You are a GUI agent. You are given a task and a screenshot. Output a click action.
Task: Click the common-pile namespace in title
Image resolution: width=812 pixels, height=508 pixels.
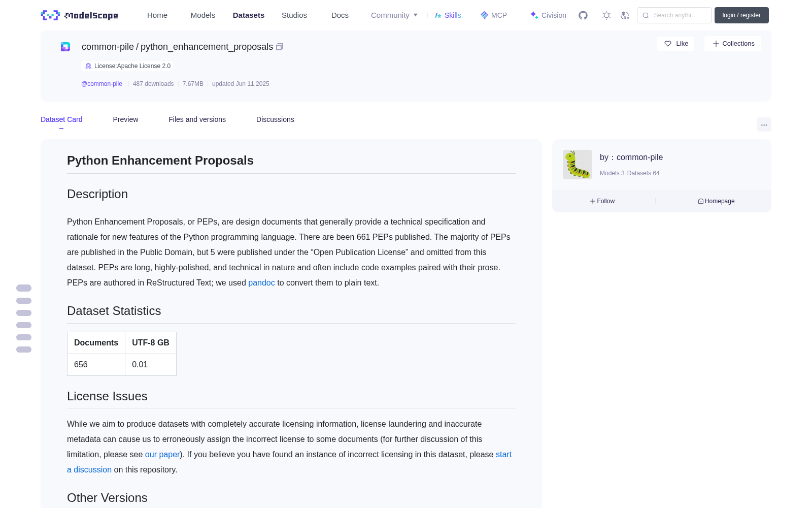[108, 47]
